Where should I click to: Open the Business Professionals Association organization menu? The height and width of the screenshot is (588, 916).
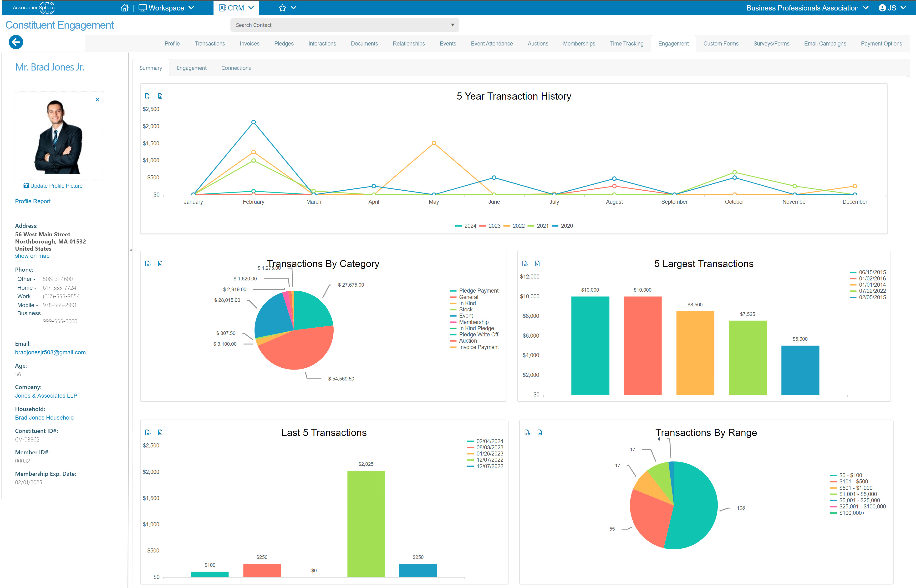(x=808, y=8)
